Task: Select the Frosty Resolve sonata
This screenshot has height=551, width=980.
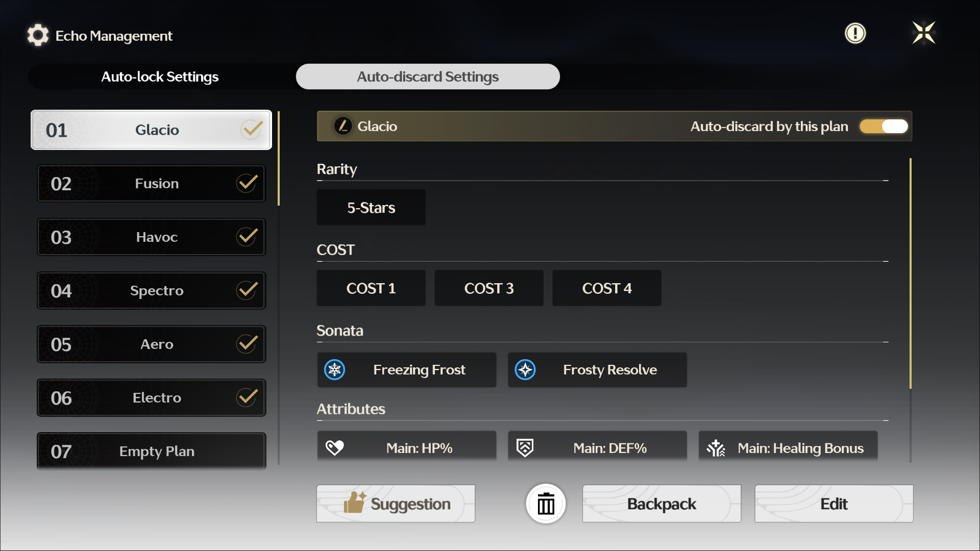Action: 597,370
